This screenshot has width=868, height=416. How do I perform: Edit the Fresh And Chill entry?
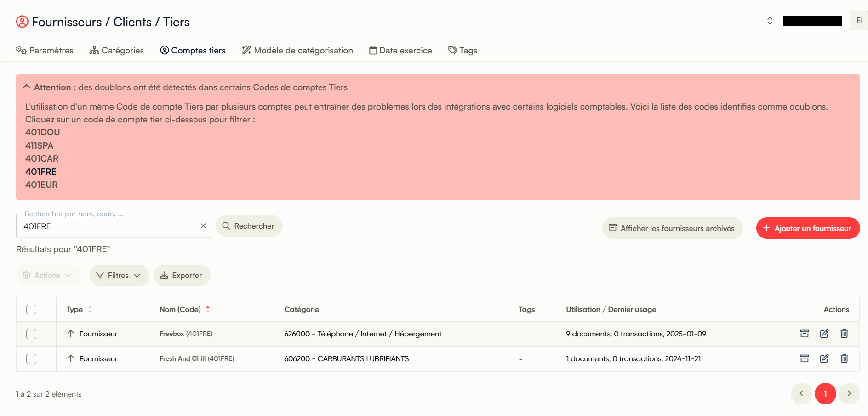(x=824, y=358)
